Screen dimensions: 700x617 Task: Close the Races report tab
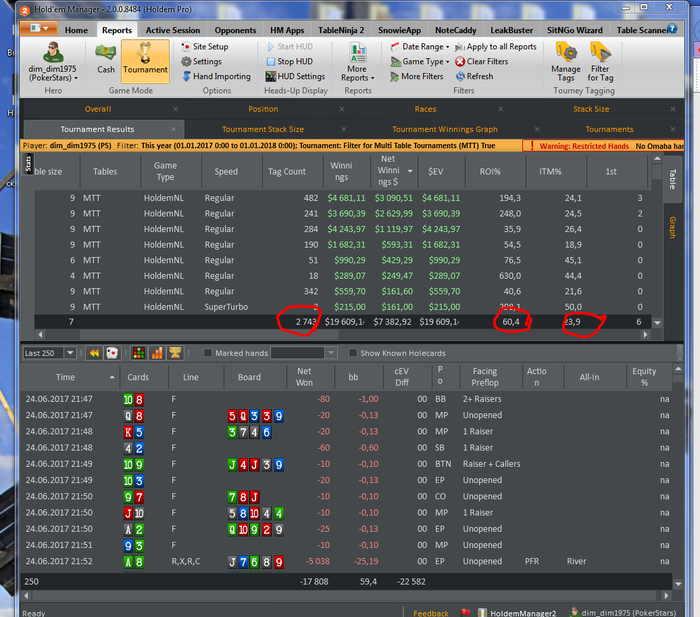(x=500, y=109)
